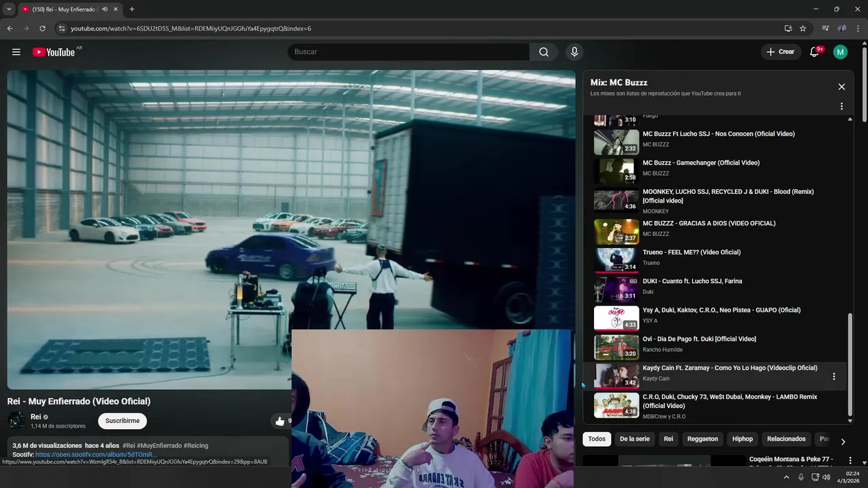Open the YouTube hamburger guide menu
The height and width of the screenshot is (488, 868).
16,52
